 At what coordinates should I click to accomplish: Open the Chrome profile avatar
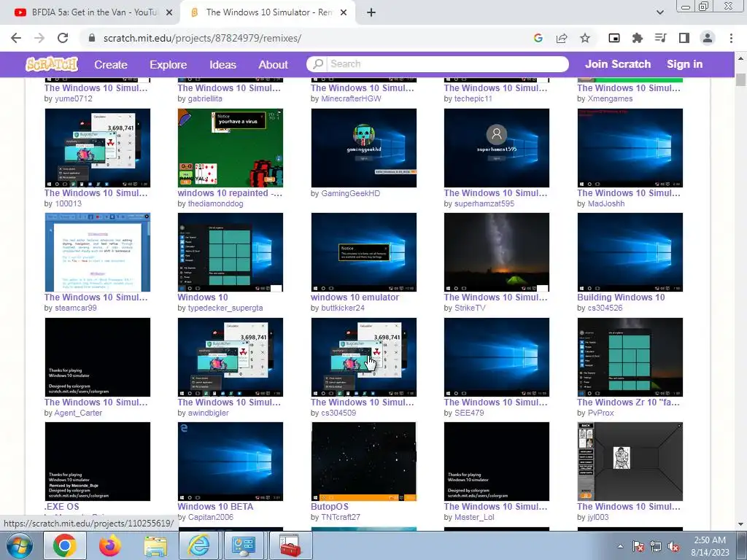pos(708,38)
